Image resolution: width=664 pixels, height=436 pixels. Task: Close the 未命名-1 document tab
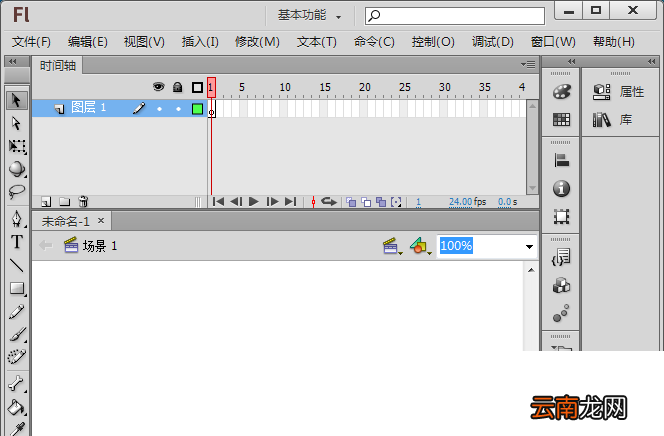(101, 221)
